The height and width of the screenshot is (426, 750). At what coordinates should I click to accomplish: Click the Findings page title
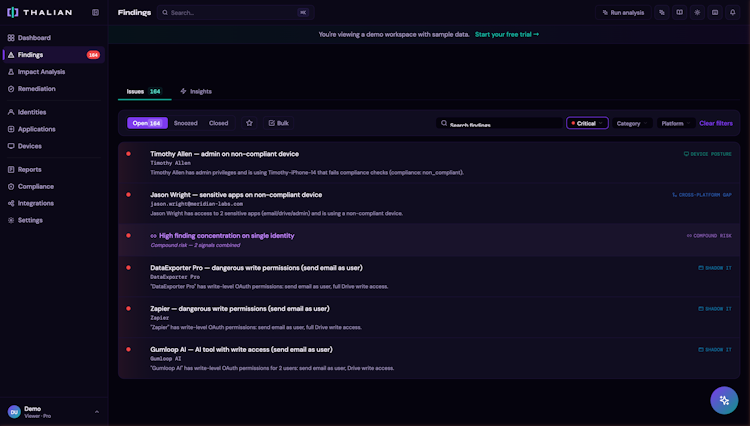134,12
